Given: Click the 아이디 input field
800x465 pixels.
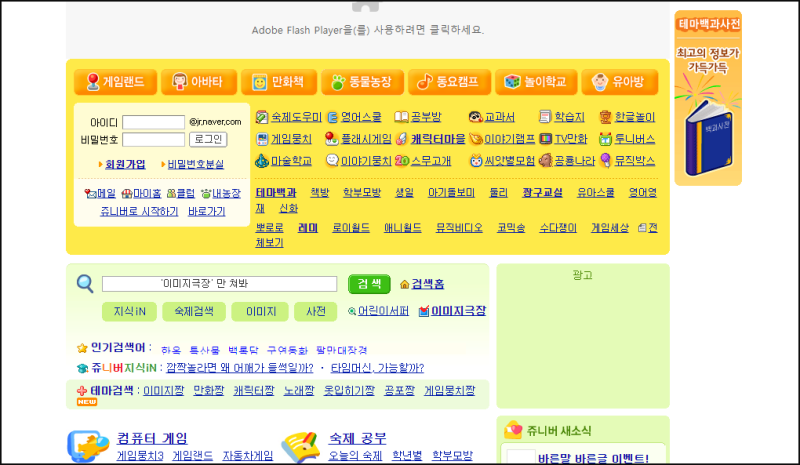Looking at the screenshot, I should pos(154,123).
